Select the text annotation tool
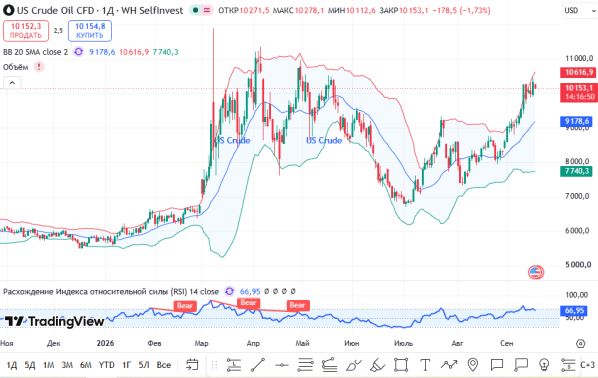The width and height of the screenshot is (598, 378). click(425, 365)
